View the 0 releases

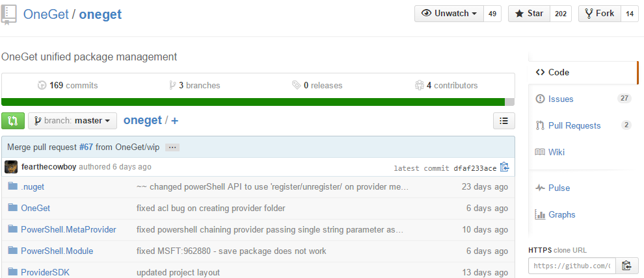tap(317, 85)
